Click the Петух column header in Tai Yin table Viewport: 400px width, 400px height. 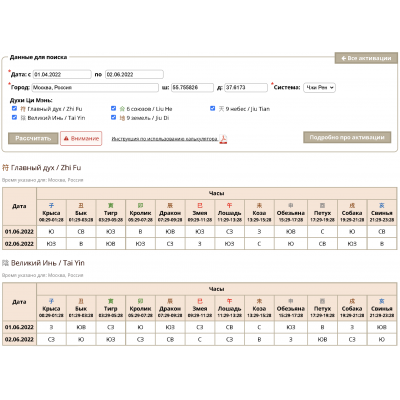point(322,308)
